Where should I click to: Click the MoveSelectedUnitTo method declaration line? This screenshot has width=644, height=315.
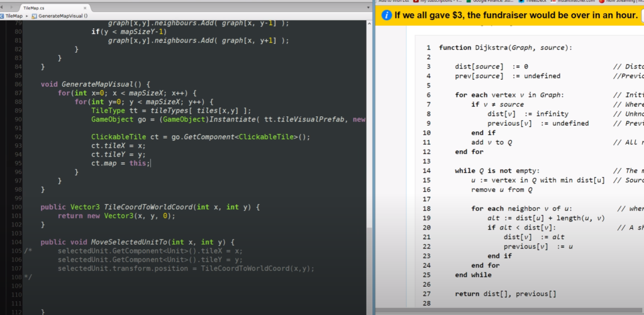[137, 242]
